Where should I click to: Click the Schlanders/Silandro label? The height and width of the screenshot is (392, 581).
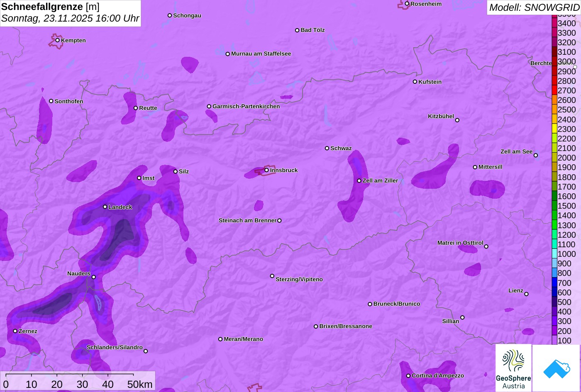pos(115,348)
